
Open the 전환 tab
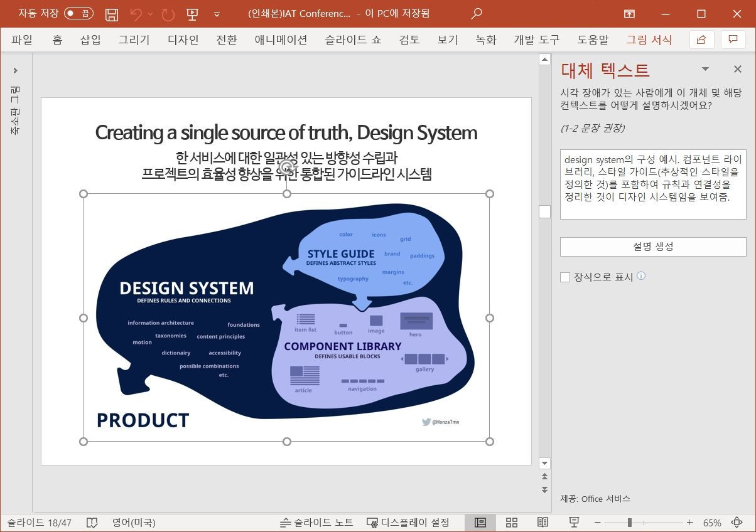point(227,40)
